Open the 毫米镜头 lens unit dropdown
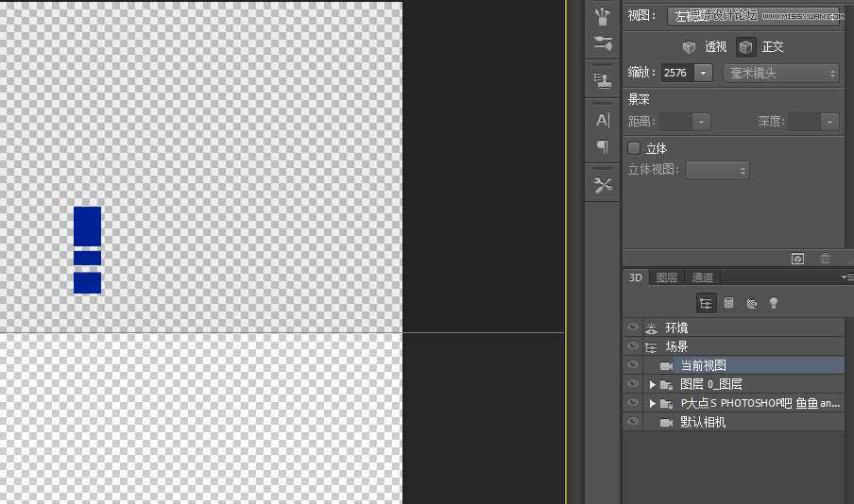This screenshot has height=504, width=854. (x=781, y=73)
